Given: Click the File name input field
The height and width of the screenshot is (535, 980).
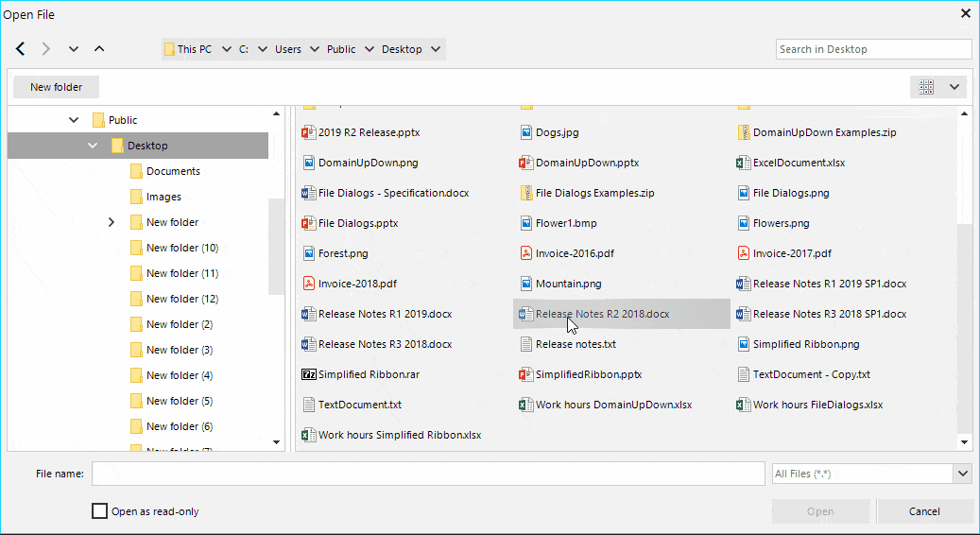Looking at the screenshot, I should (428, 474).
